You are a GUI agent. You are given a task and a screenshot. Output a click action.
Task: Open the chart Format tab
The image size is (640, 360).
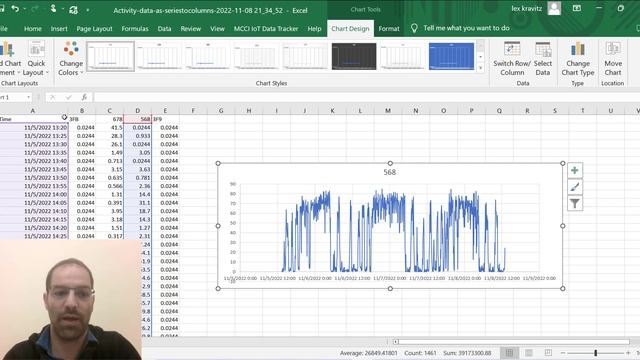[389, 29]
